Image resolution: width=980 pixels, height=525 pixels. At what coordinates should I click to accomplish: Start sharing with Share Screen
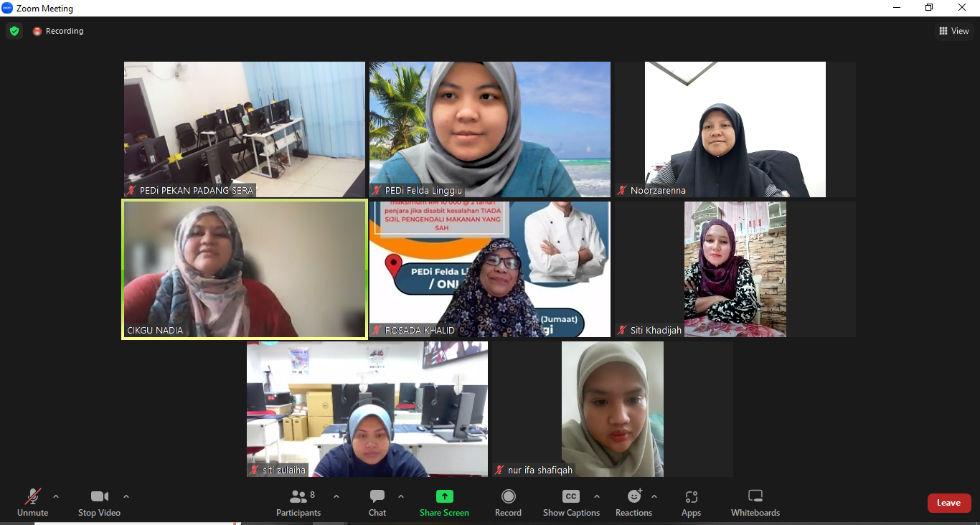pos(444,497)
